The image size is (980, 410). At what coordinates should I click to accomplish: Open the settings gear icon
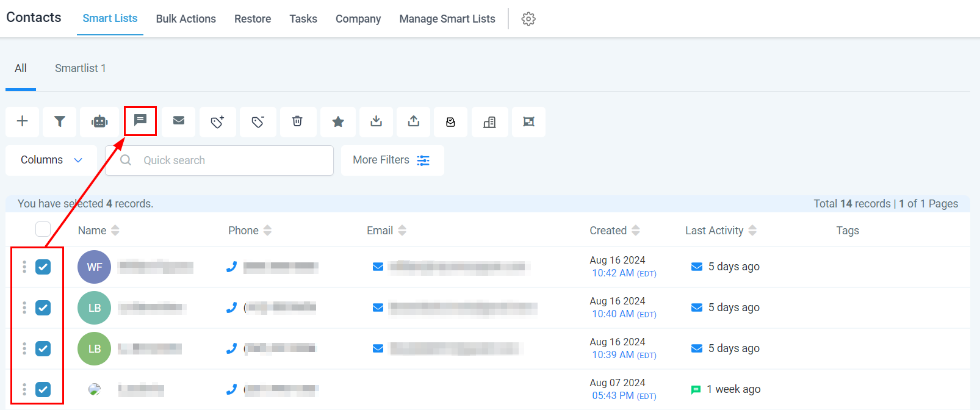pos(528,19)
